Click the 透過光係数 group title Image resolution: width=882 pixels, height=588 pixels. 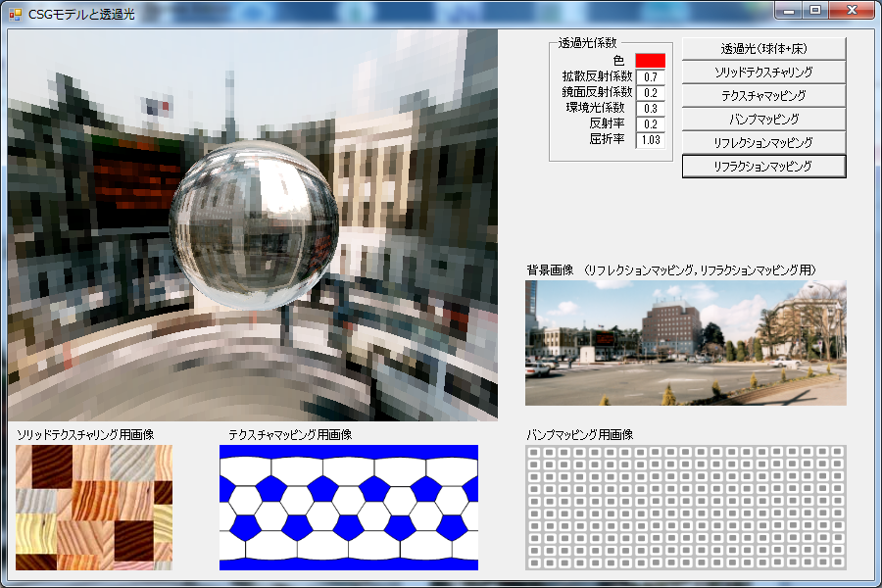(587, 43)
